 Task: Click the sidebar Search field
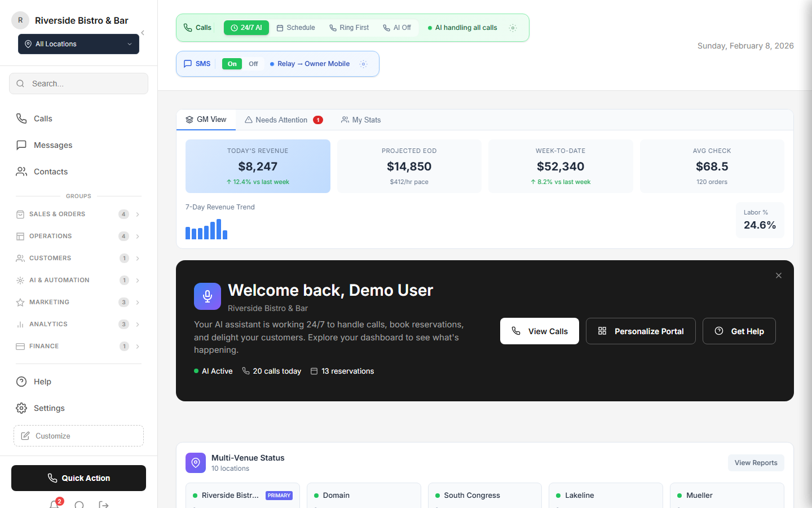78,84
